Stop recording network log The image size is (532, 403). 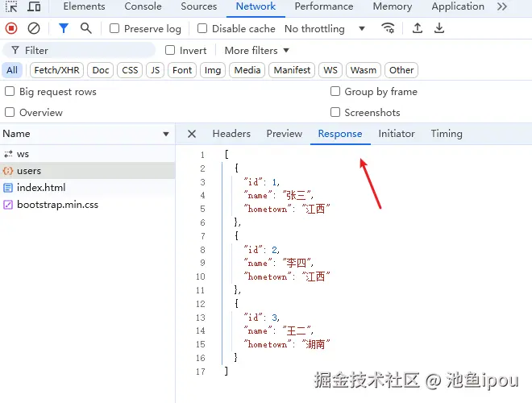tap(11, 28)
